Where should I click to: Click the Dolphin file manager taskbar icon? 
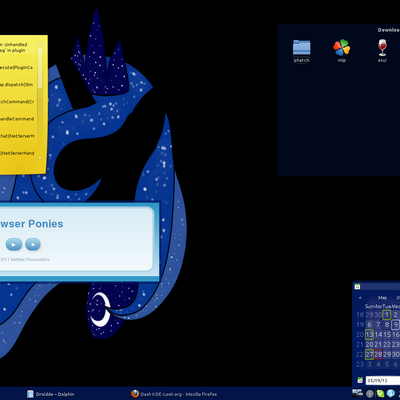pos(30,394)
